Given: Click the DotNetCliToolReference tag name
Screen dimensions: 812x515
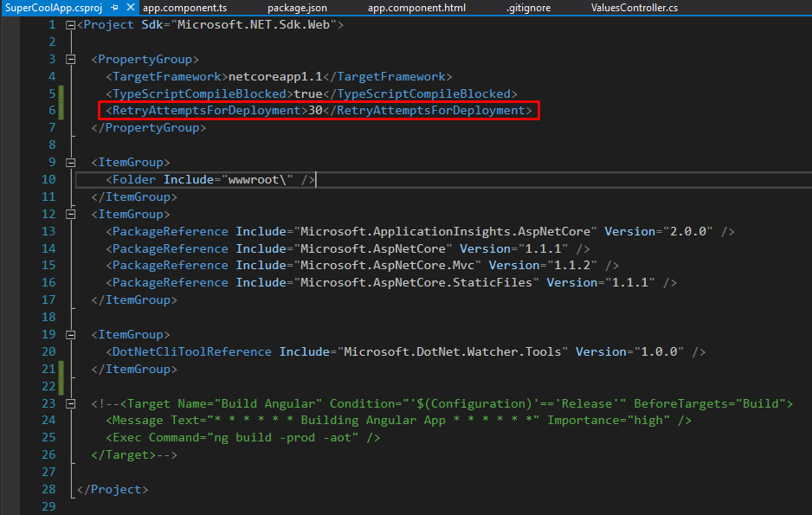Looking at the screenshot, I should [191, 352].
